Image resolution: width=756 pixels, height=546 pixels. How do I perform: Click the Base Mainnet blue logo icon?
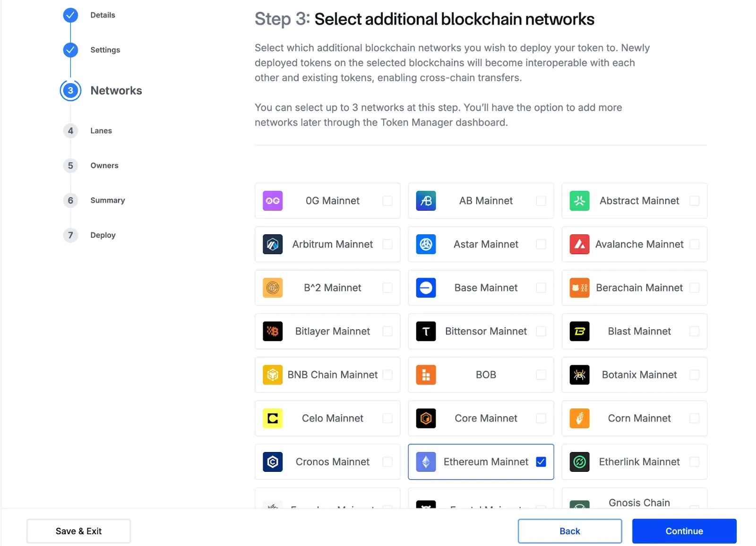pyautogui.click(x=426, y=288)
